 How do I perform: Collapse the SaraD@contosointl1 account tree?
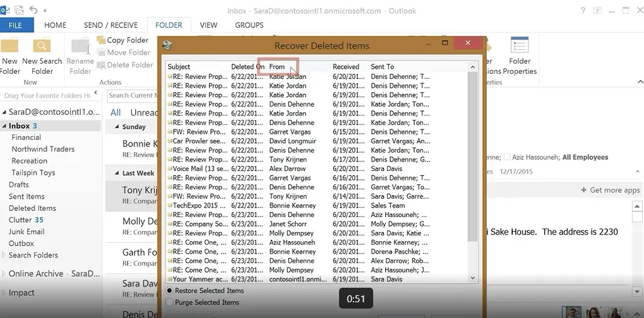pos(4,112)
